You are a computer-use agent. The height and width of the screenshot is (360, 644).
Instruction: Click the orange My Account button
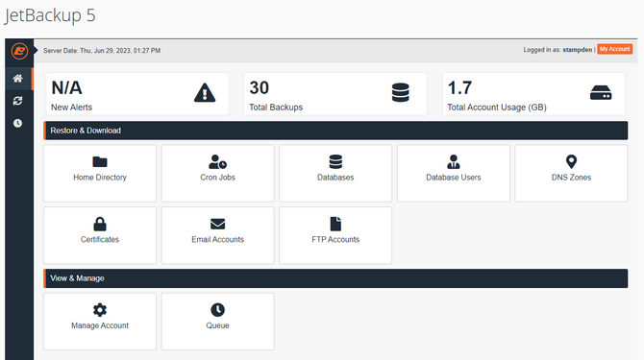(x=614, y=49)
